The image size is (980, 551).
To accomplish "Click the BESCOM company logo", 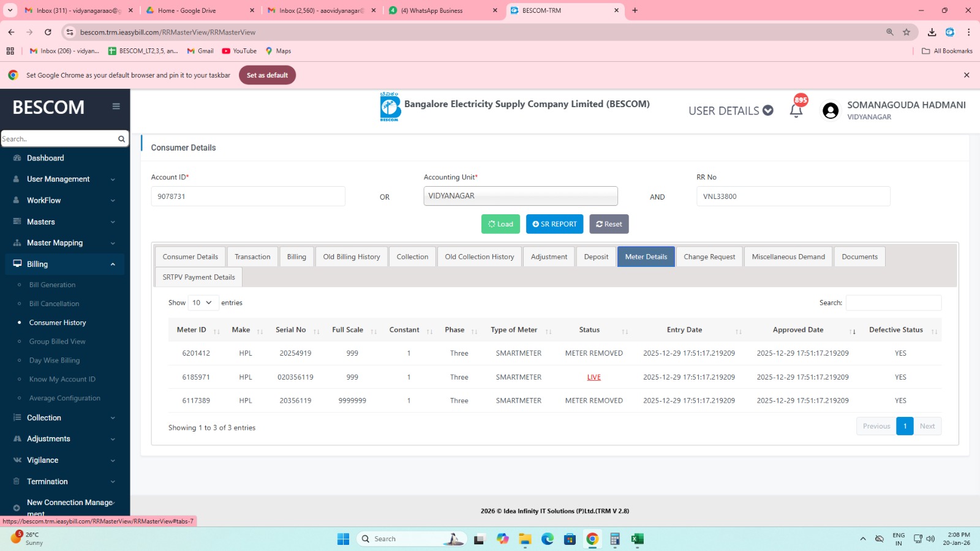I will [x=390, y=107].
